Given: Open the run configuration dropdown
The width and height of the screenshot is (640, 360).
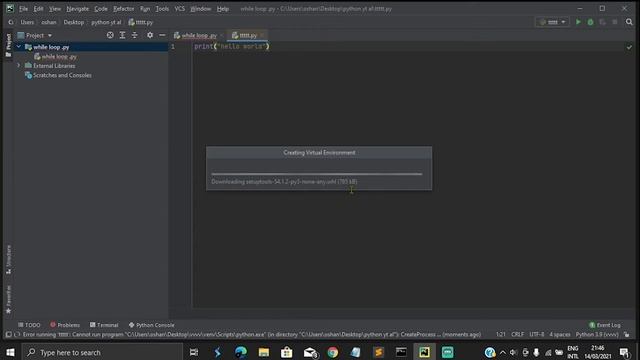Looking at the screenshot, I should pyautogui.click(x=552, y=22).
